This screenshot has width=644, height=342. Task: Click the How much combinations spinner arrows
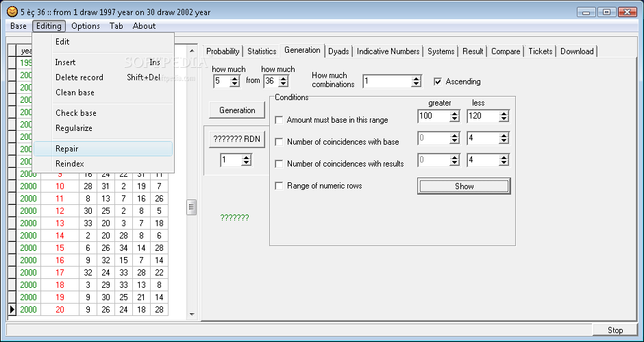coord(417,81)
